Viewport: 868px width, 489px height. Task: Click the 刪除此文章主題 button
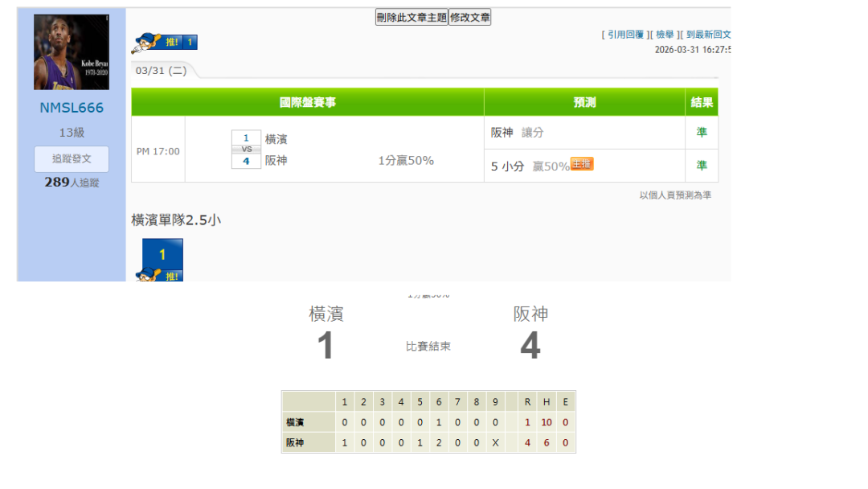coord(411,18)
